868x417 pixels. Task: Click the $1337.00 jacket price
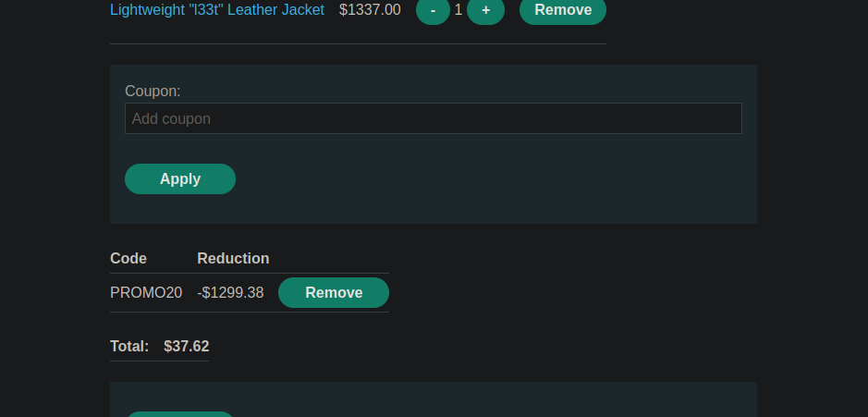(370, 10)
